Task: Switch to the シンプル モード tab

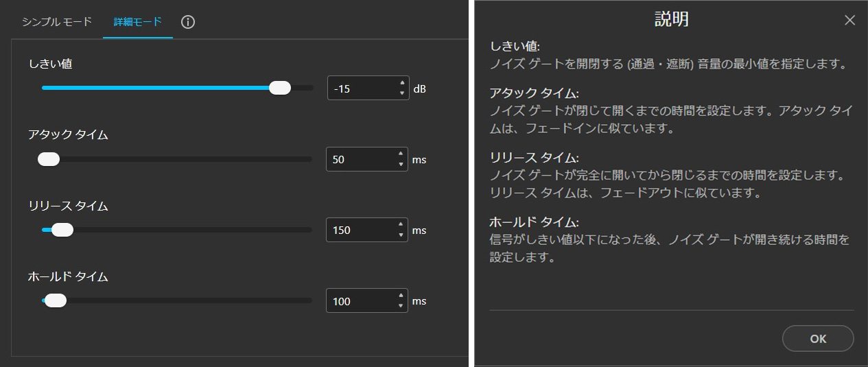Action: [57, 22]
